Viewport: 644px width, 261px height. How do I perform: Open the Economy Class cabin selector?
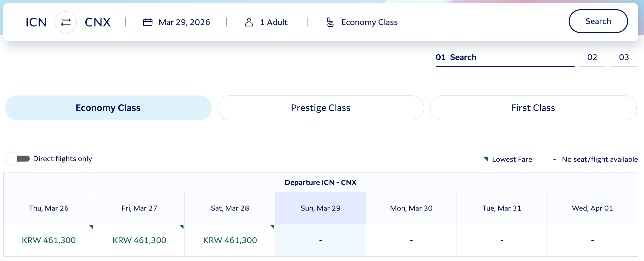click(370, 22)
